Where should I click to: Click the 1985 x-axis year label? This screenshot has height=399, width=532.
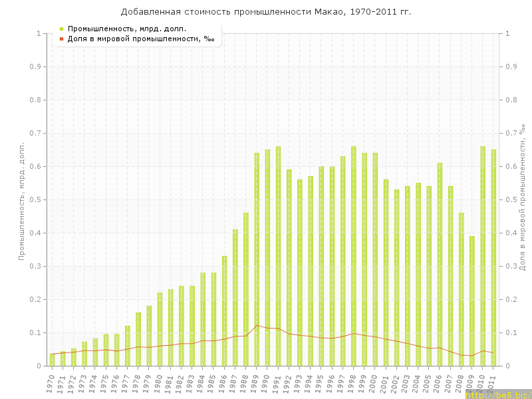tap(213, 384)
